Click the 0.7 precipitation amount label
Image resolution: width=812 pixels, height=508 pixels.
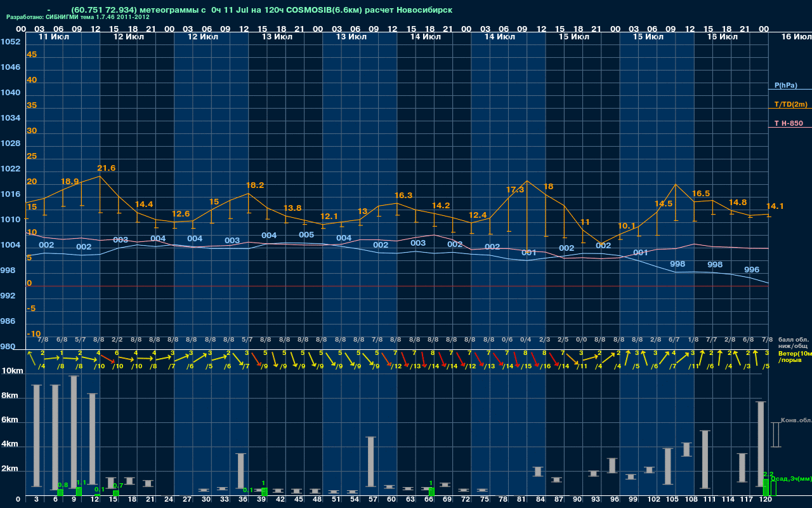point(118,486)
